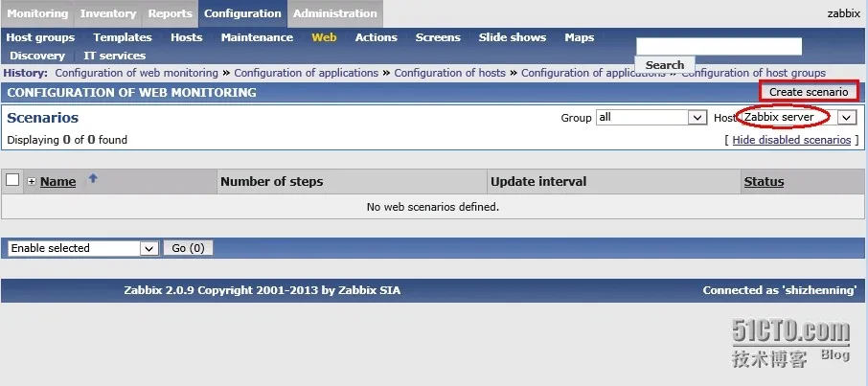The height and width of the screenshot is (386, 868).
Task: Click the Hide disabled scenarios link
Action: coord(791,140)
